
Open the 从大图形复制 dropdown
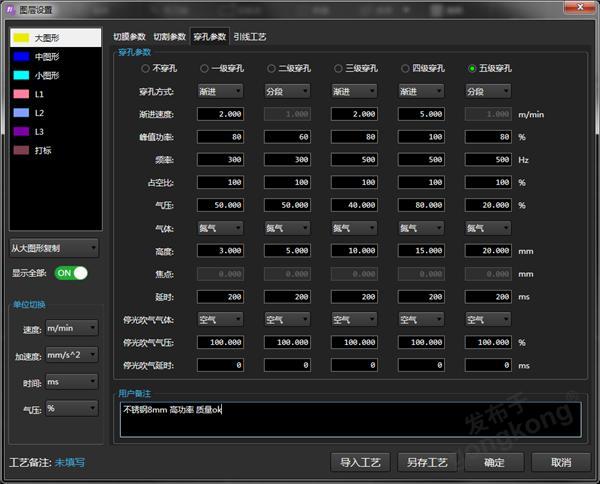pyautogui.click(x=54, y=248)
